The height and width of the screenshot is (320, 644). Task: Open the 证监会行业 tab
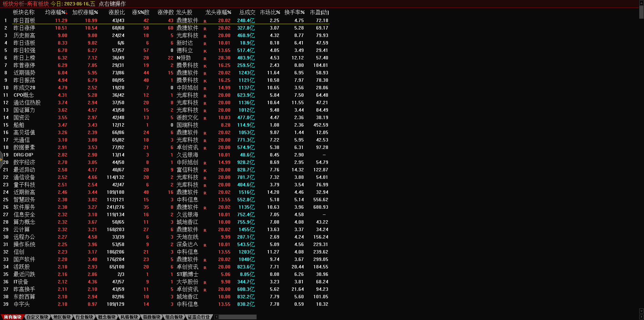[199, 317]
